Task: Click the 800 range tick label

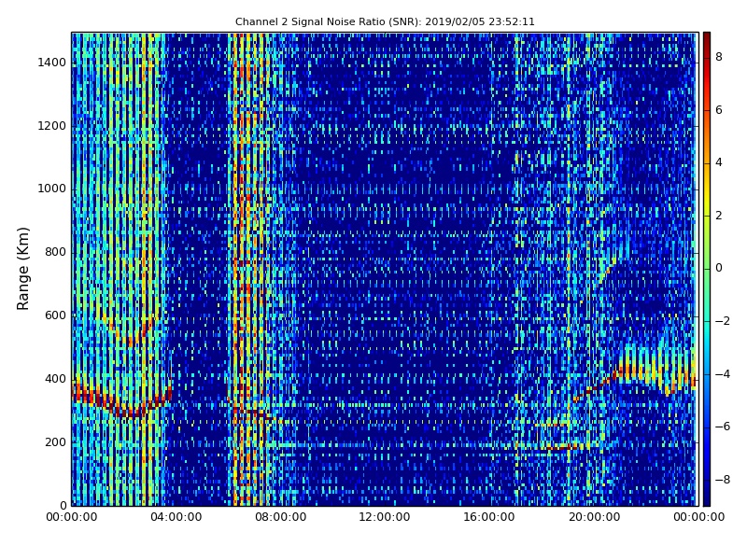Action: click(x=55, y=252)
